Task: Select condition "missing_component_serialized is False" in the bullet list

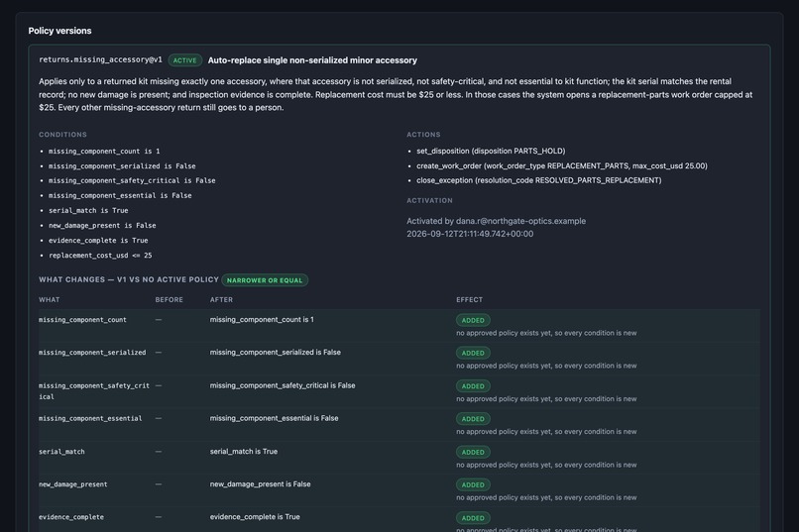Action: click(122, 166)
